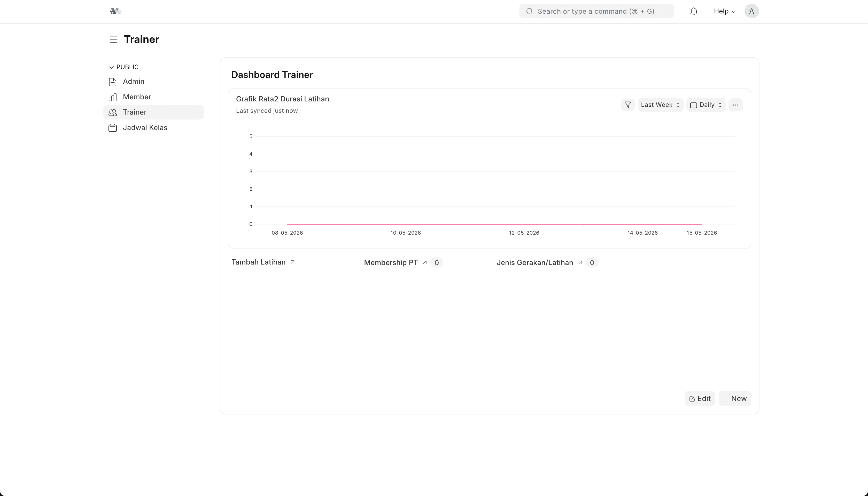
Task: Click the New workspace button
Action: point(735,398)
